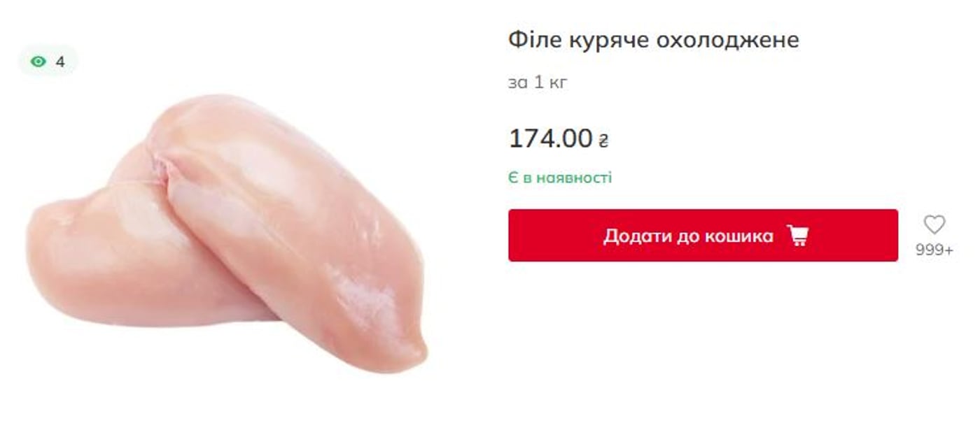Click the chicken fillet product photo
Image resolution: width=980 pixels, height=430 pixels.
tap(227, 234)
